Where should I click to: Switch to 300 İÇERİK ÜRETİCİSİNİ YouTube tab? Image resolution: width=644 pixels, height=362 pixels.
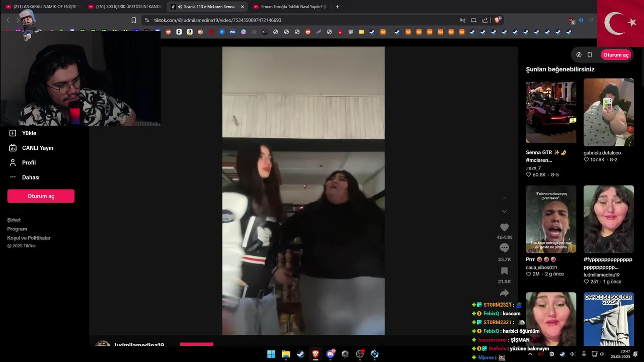125,7
